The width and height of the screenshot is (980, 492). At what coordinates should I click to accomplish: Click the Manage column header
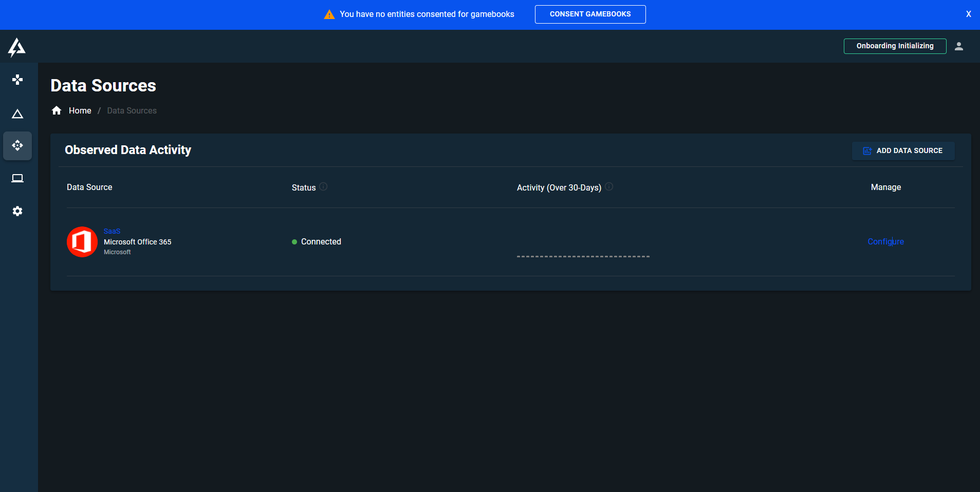pyautogui.click(x=885, y=187)
